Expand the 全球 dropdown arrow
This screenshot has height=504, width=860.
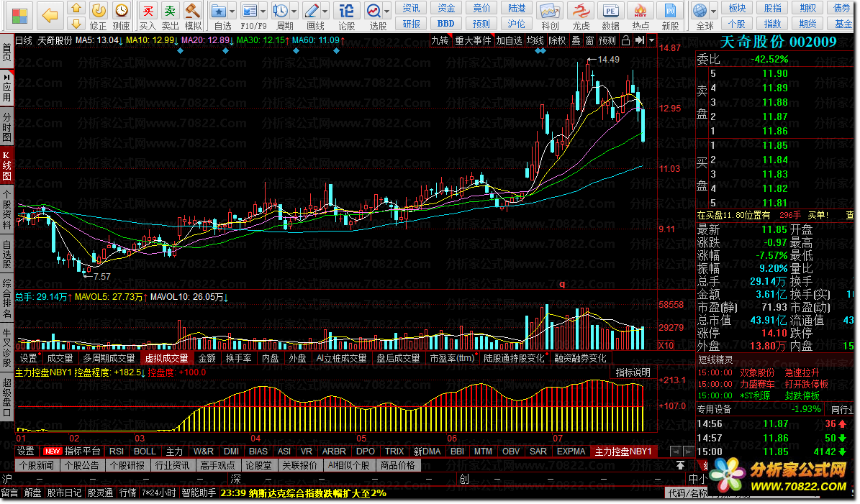(x=714, y=11)
